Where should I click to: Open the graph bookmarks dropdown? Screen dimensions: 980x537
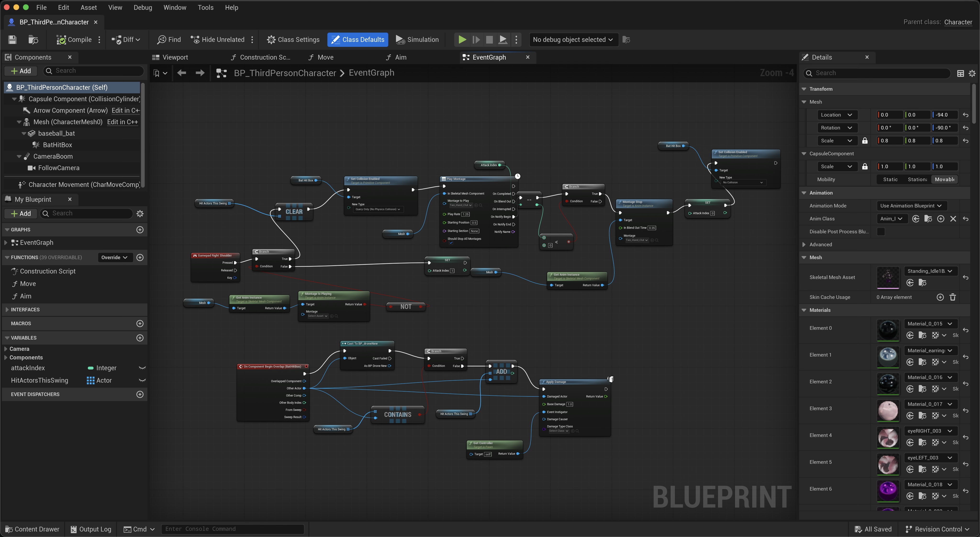(x=160, y=73)
